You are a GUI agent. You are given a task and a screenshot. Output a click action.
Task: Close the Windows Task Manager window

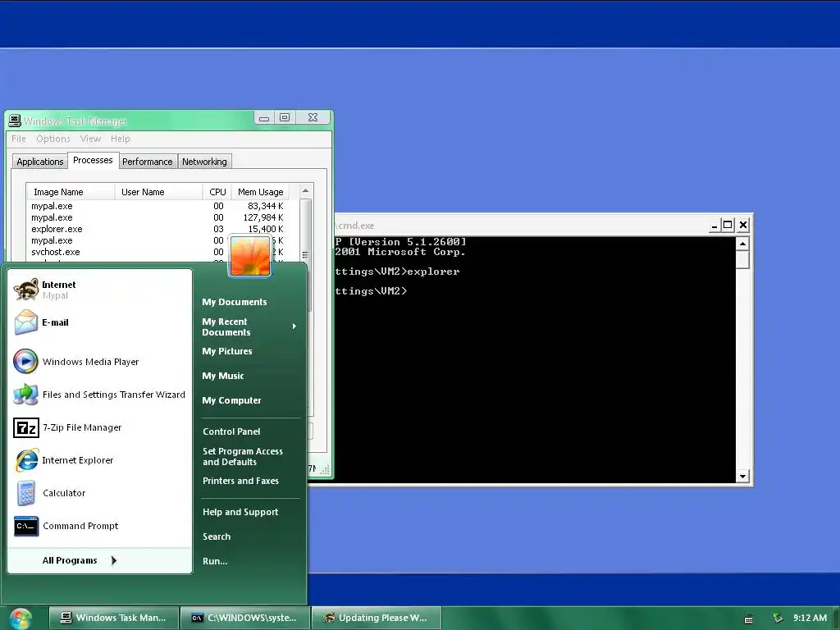click(x=313, y=117)
